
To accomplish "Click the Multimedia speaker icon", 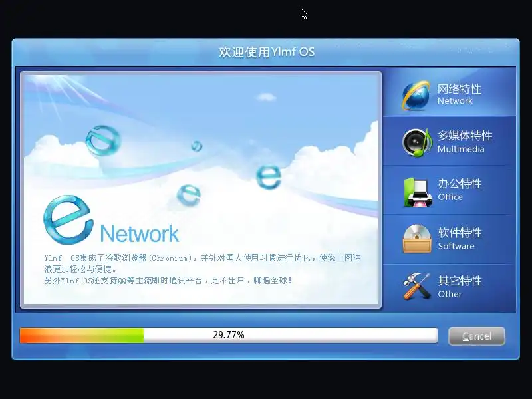I will (417, 142).
